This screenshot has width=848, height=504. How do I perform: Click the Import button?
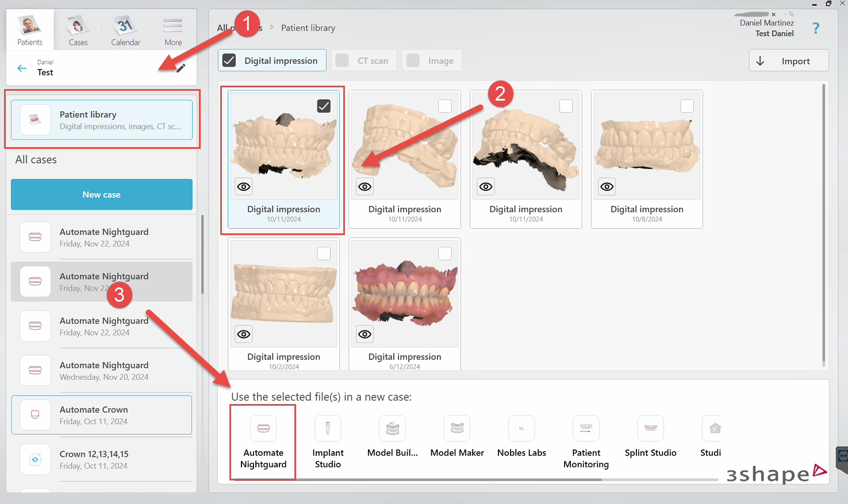click(788, 60)
